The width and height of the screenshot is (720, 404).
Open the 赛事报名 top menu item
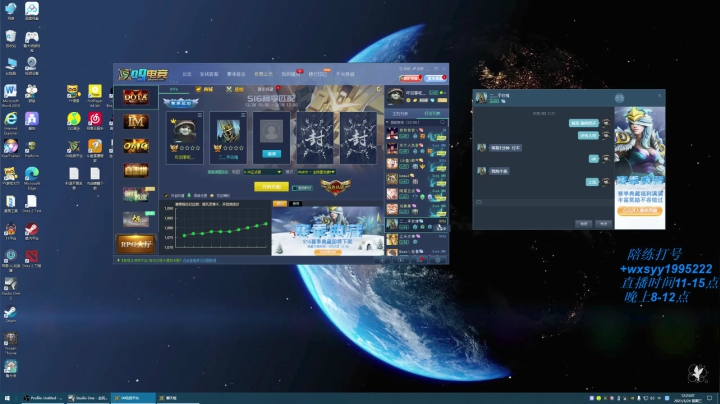click(x=236, y=74)
